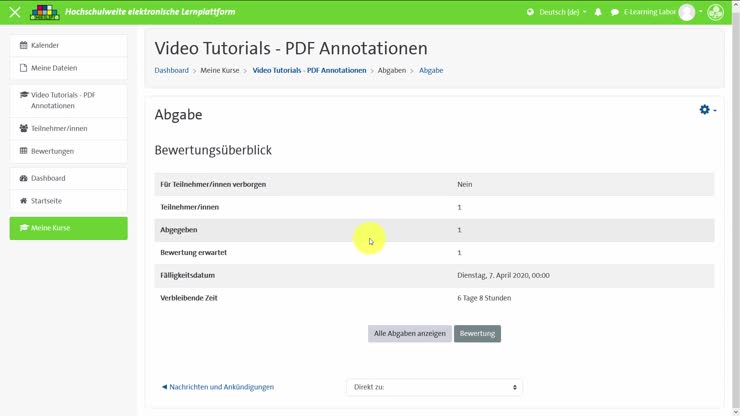Select Meine Kurse in the sidebar
Image resolution: width=740 pixels, height=416 pixels.
[x=68, y=228]
